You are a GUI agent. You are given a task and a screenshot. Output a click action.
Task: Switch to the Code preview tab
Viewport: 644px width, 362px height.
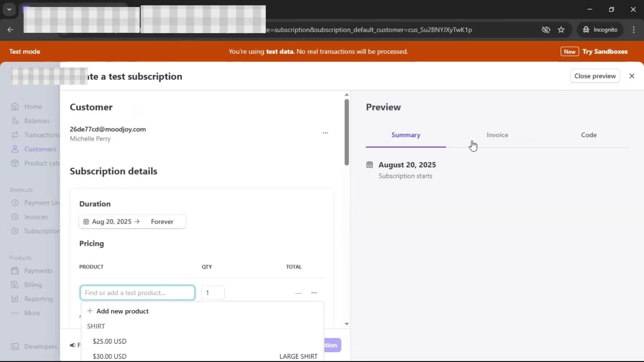(589, 135)
